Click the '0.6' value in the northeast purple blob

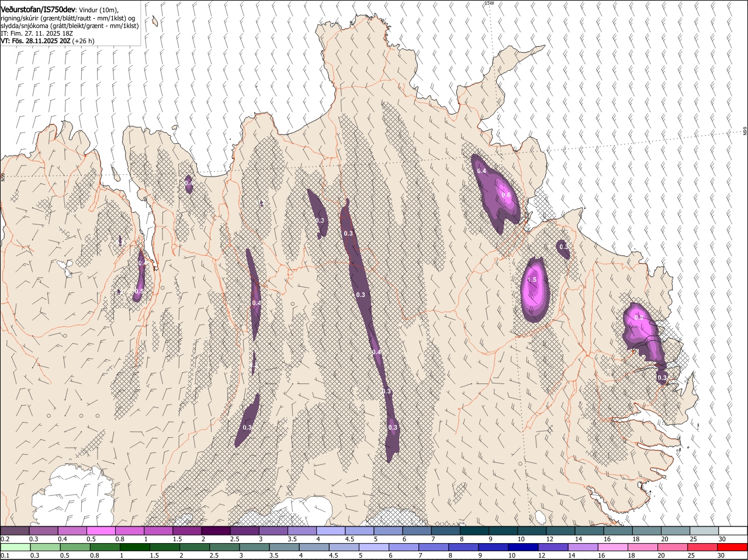click(x=506, y=195)
